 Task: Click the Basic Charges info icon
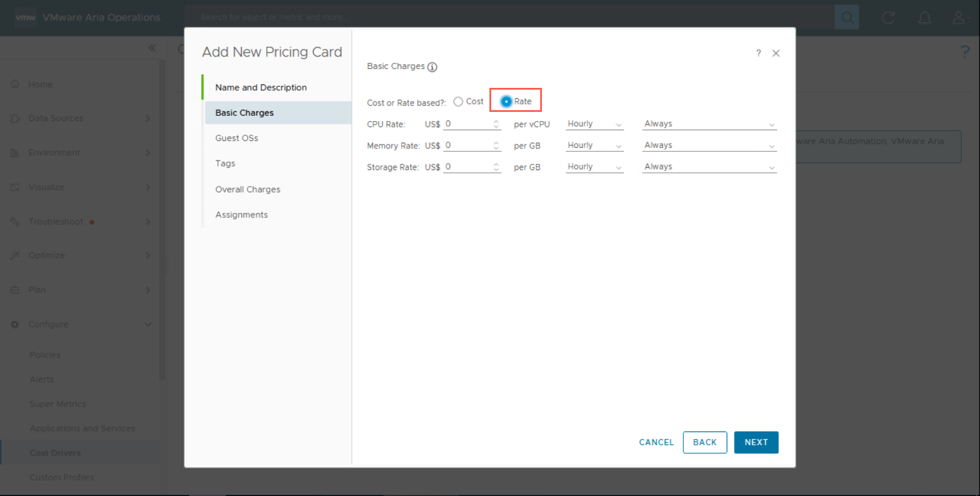(x=432, y=67)
